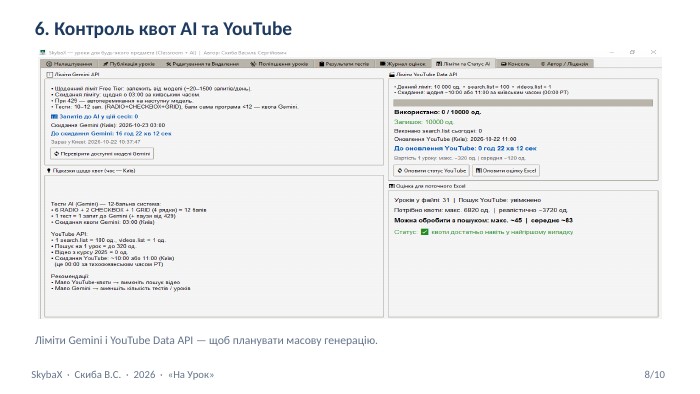
Task: Minimize the SkybaX window
Action: pos(612,52)
